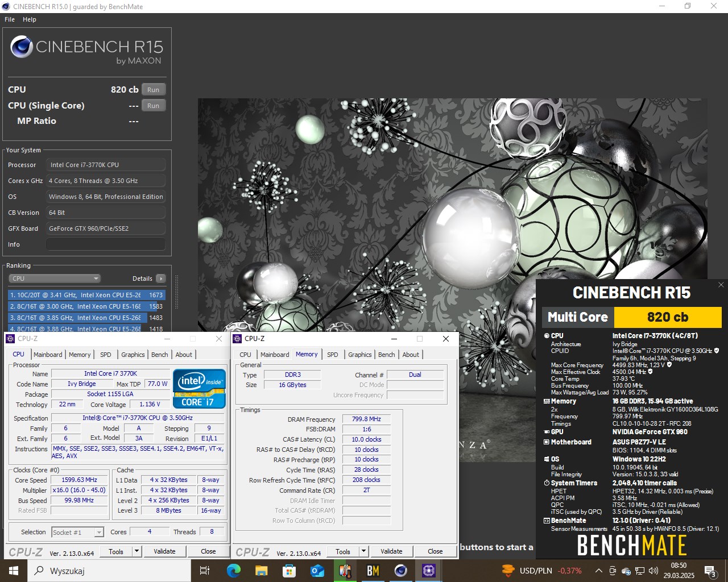Click the DRAM Frequency value 799.8 MHz
The image size is (728, 582).
point(366,419)
